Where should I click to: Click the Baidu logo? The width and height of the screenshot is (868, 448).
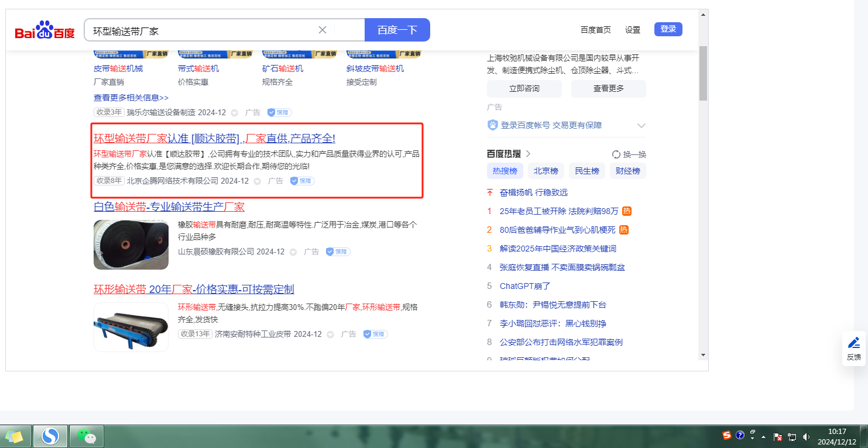(45, 30)
